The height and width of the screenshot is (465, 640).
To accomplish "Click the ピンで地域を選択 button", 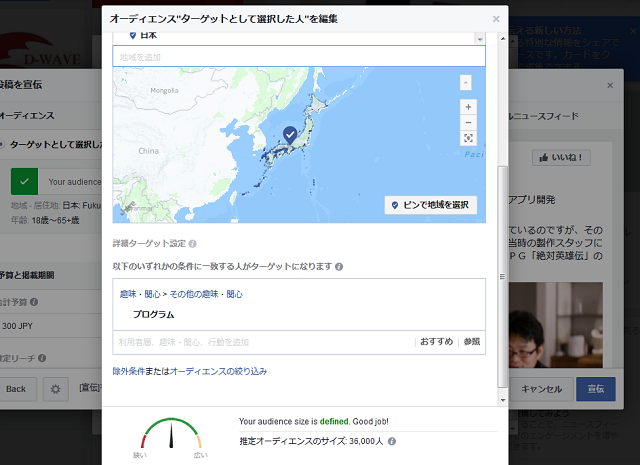I will 431,204.
